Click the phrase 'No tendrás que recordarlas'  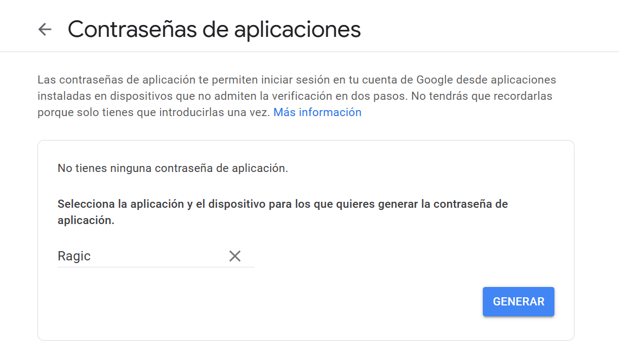pos(482,96)
